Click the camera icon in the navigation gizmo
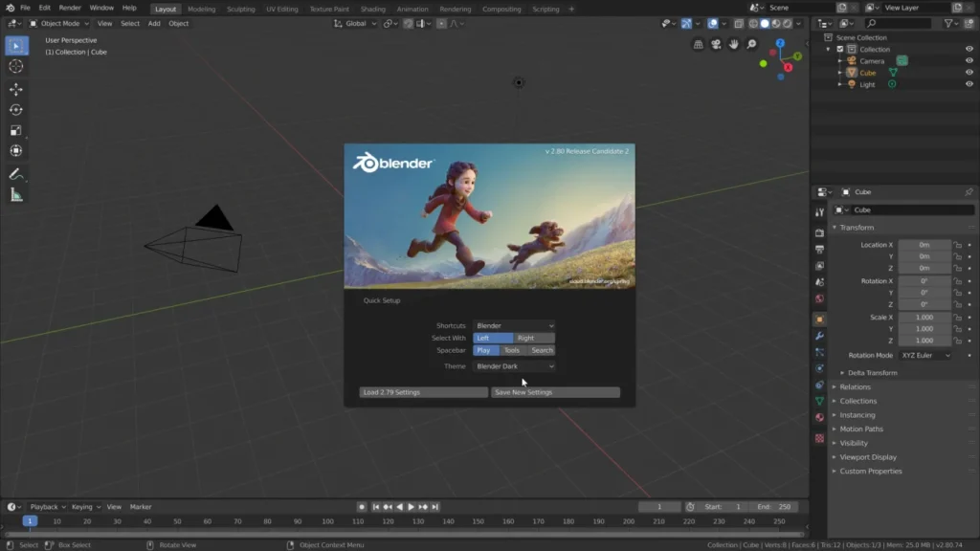The width and height of the screenshot is (980, 551). pyautogui.click(x=716, y=43)
